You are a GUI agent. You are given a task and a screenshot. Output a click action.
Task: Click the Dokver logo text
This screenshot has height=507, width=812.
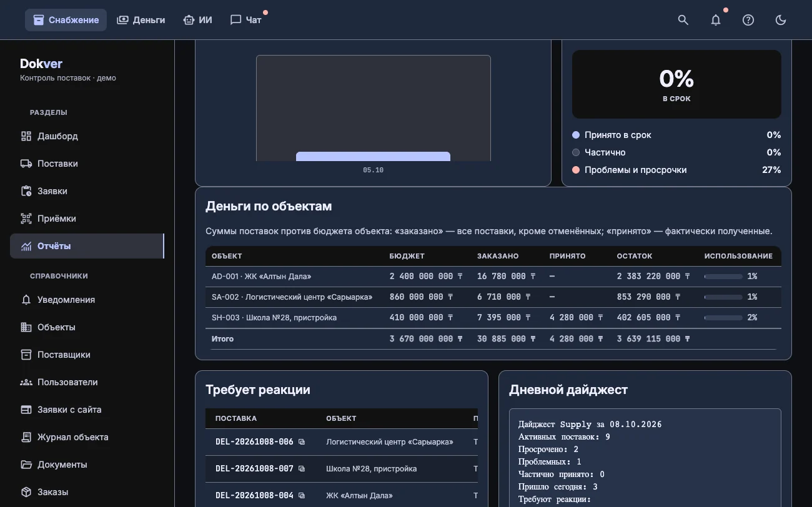41,64
